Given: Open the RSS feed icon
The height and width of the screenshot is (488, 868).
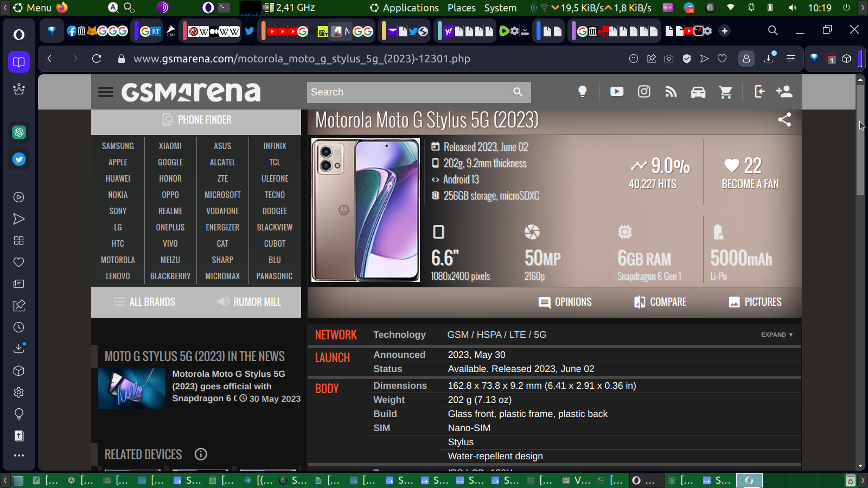Looking at the screenshot, I should point(671,92).
